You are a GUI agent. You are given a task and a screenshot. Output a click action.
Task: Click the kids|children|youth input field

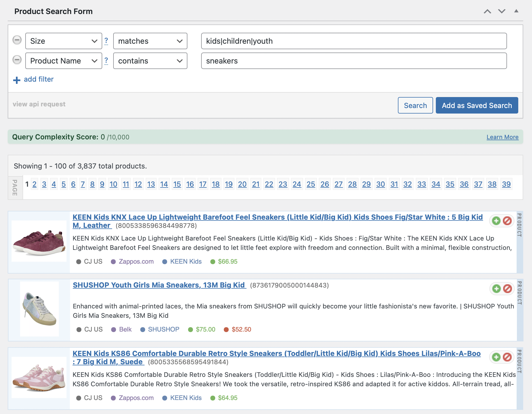(x=354, y=41)
